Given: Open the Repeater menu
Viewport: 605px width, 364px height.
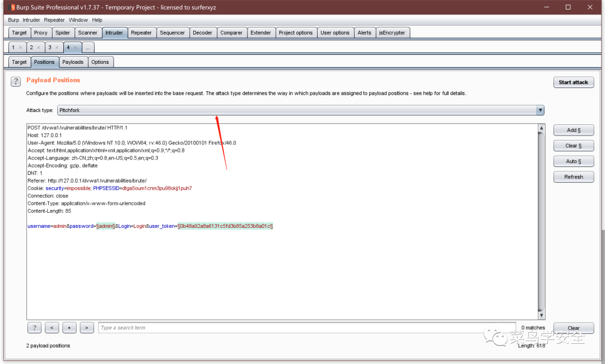Looking at the screenshot, I should (54, 20).
